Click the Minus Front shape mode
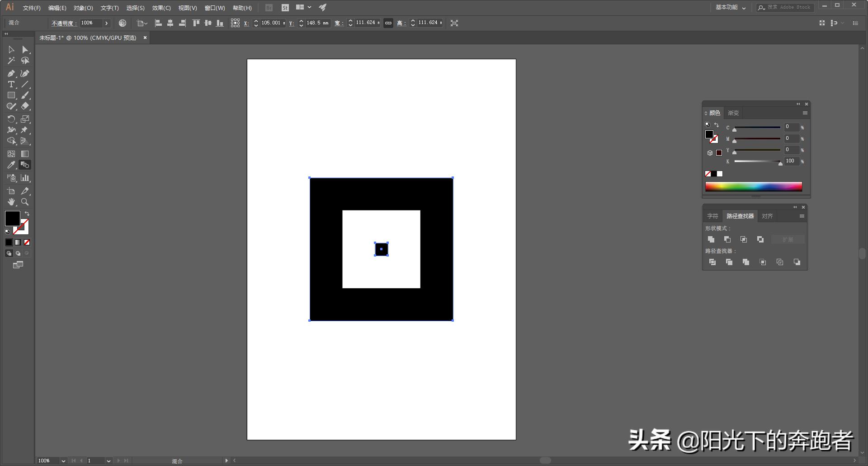This screenshot has height=466, width=868. [728, 239]
